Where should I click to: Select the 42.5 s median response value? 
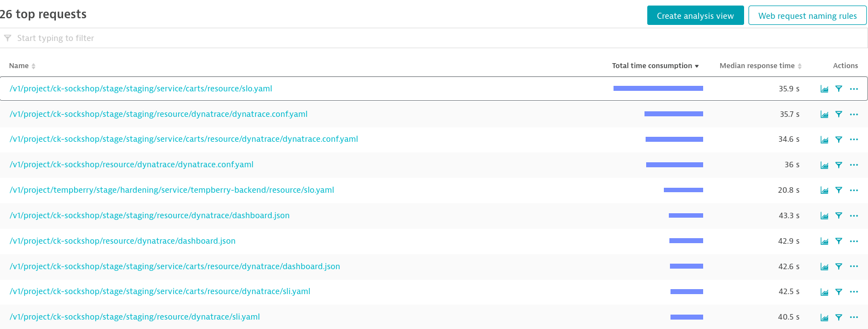[x=789, y=291]
